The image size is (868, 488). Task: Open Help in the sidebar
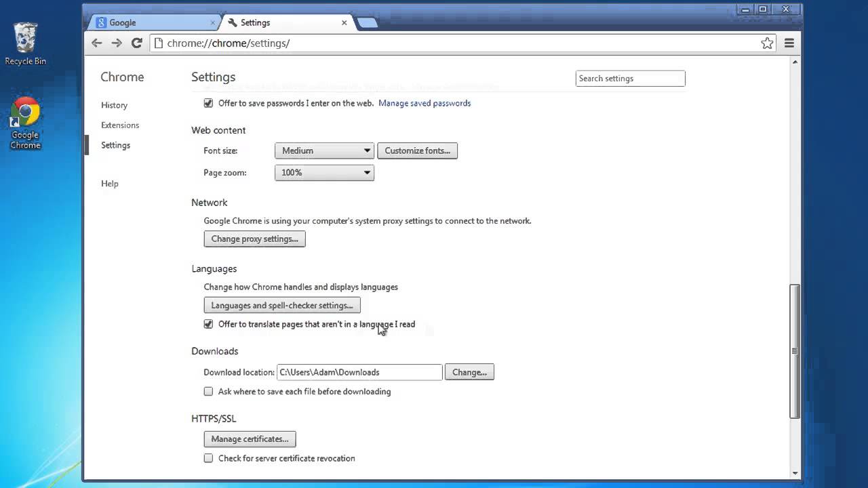(109, 184)
